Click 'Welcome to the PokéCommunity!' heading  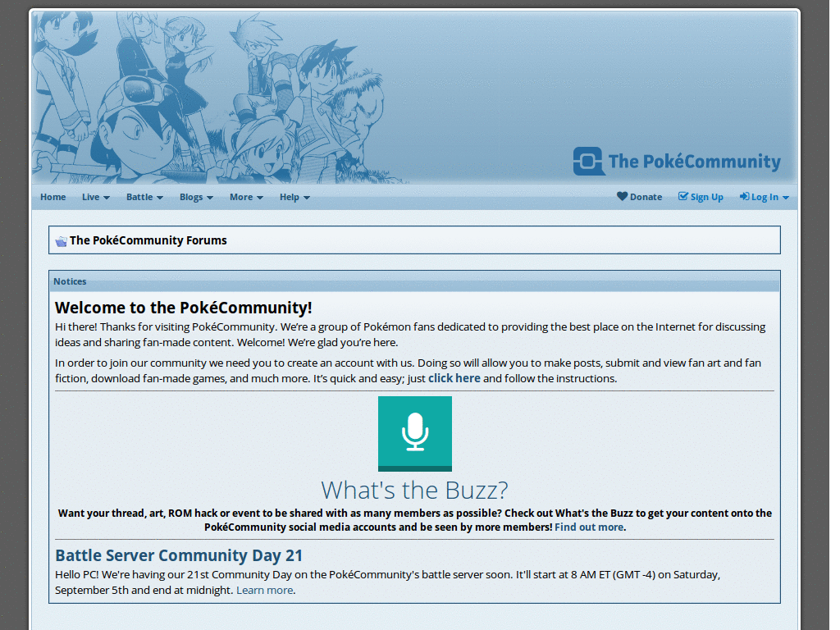[183, 308]
